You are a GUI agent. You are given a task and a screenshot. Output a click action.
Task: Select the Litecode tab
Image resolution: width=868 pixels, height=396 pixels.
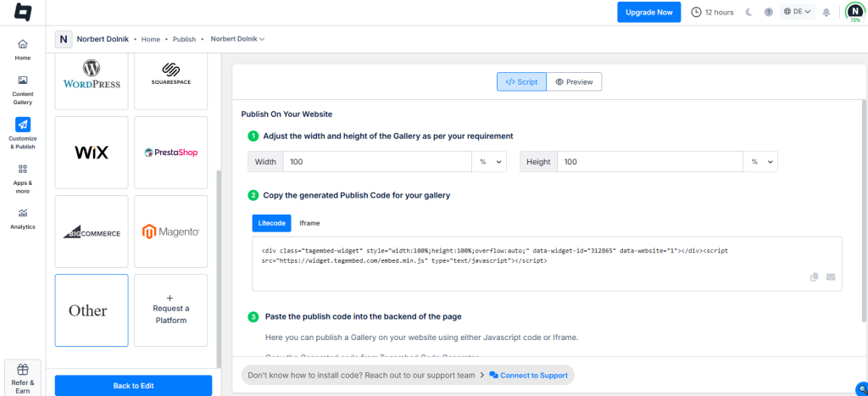pos(271,223)
